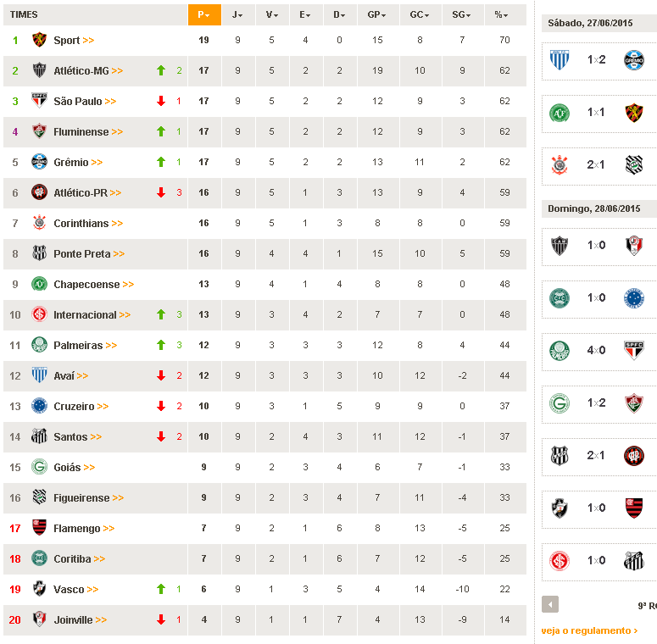
Task: Open the Flamengo team link
Action: click(77, 528)
